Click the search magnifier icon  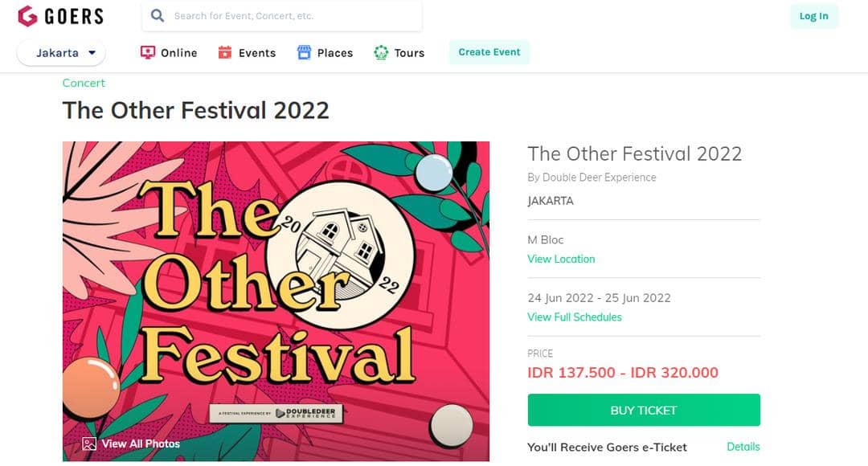point(158,15)
